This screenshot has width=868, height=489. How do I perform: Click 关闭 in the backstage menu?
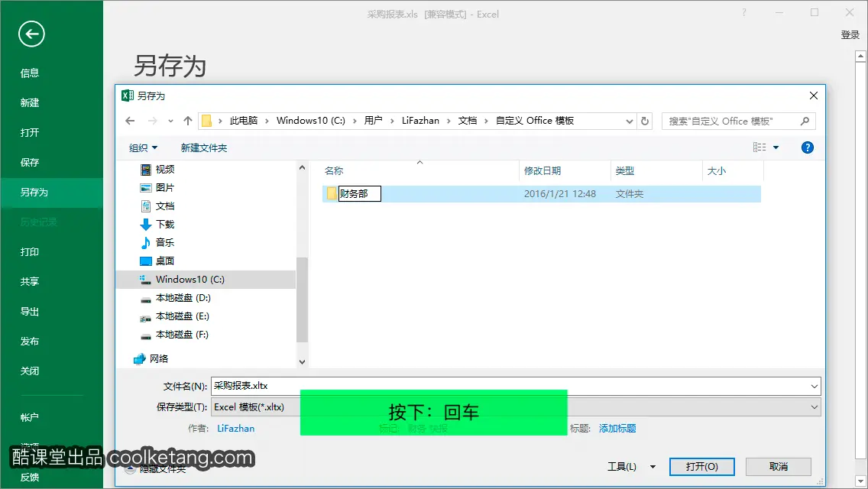[30, 371]
